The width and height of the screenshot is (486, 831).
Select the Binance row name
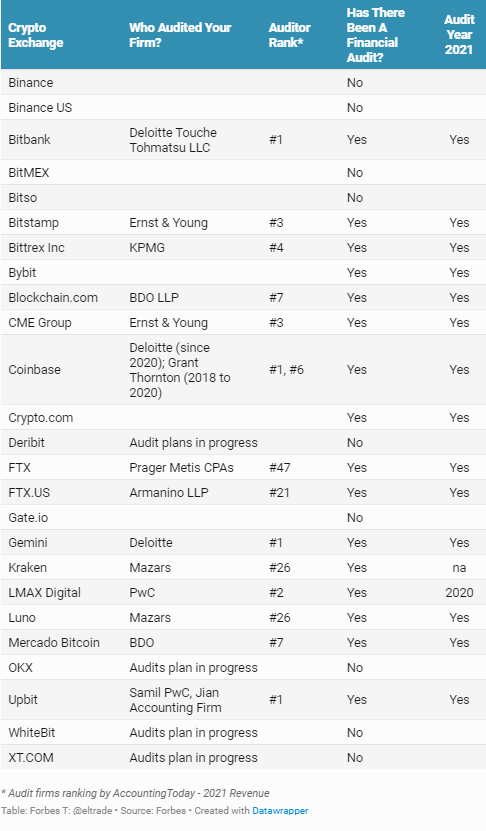tap(31, 83)
